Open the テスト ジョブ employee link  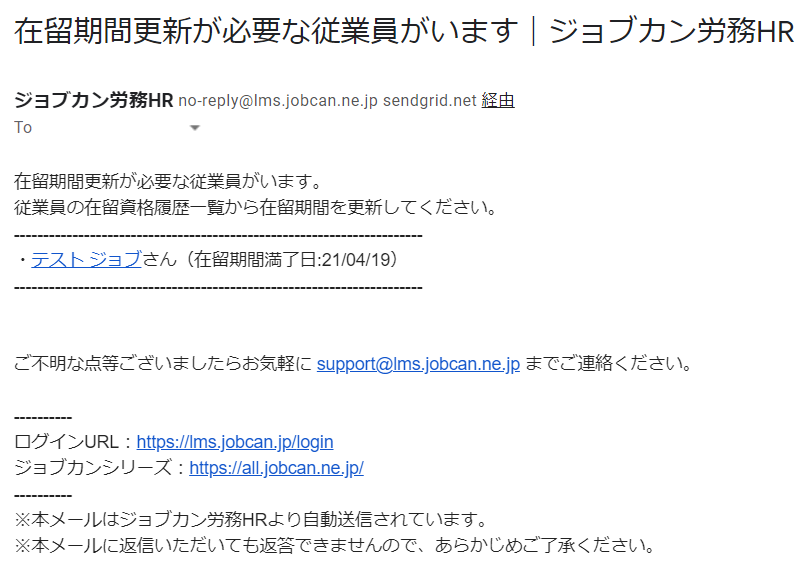[x=86, y=260]
